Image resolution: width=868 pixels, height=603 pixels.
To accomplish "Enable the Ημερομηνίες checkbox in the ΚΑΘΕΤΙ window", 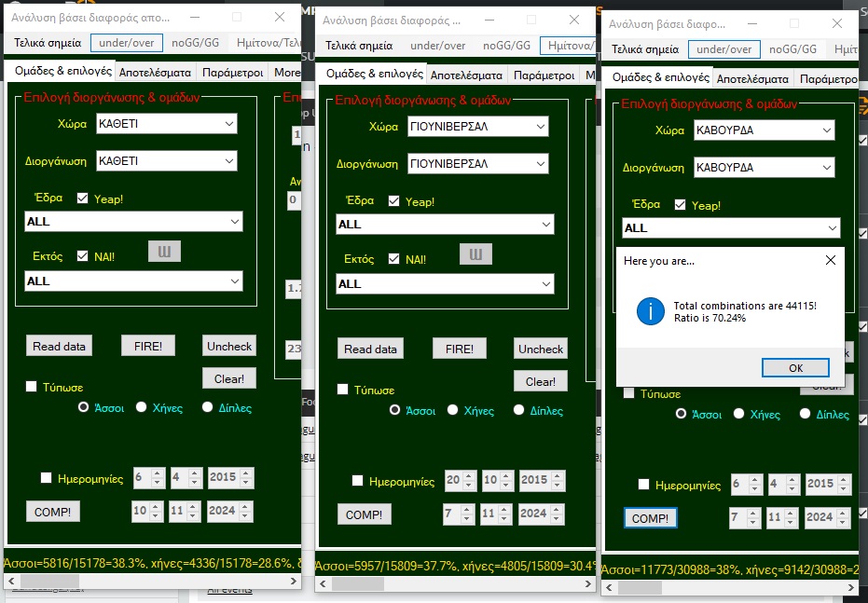I will (x=47, y=477).
